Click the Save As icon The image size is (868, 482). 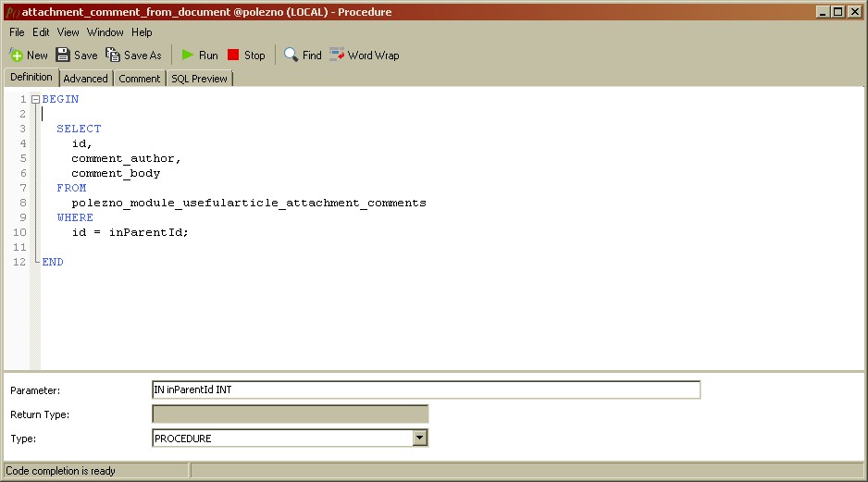112,55
